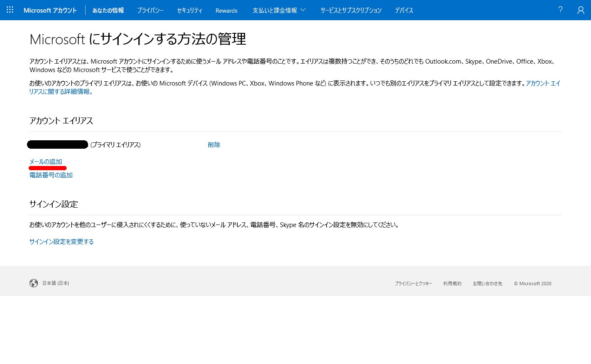Click the help question mark icon

pyautogui.click(x=560, y=10)
